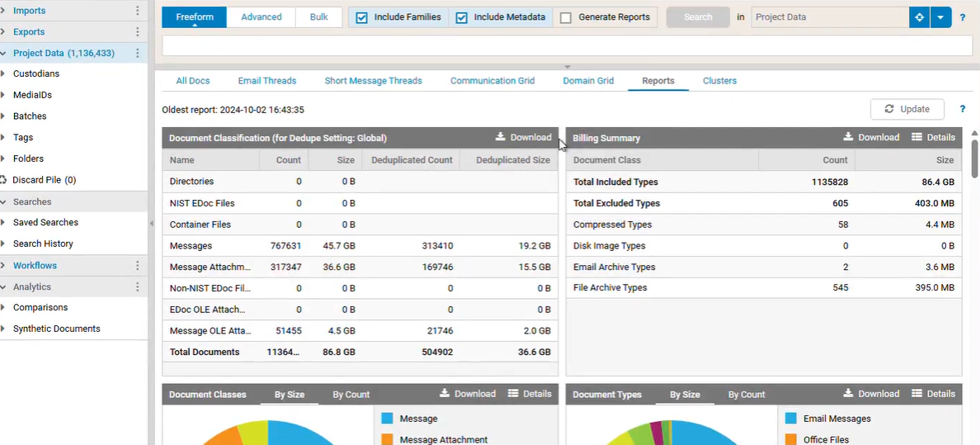
Task: Download the Document Classification report
Action: [524, 137]
